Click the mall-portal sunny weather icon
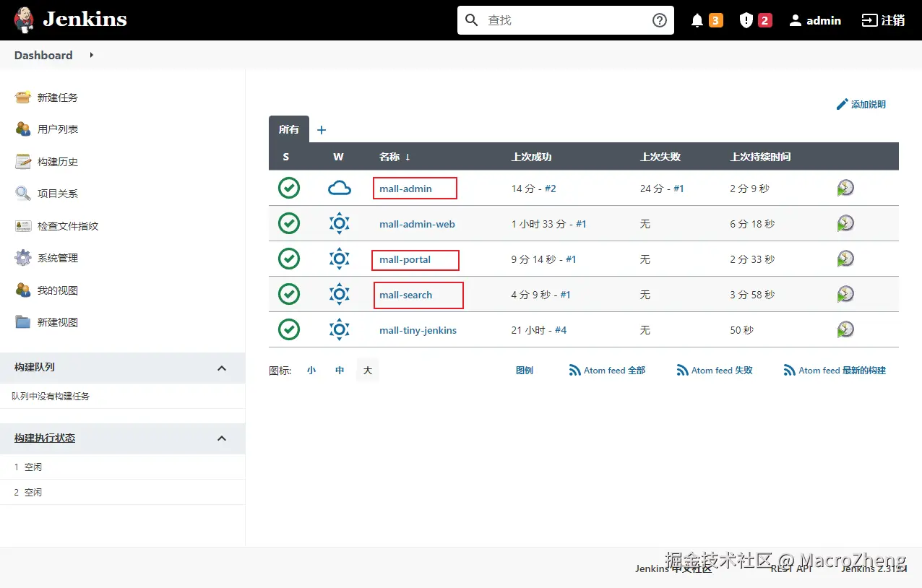Image resolution: width=922 pixels, height=588 pixels. point(339,259)
